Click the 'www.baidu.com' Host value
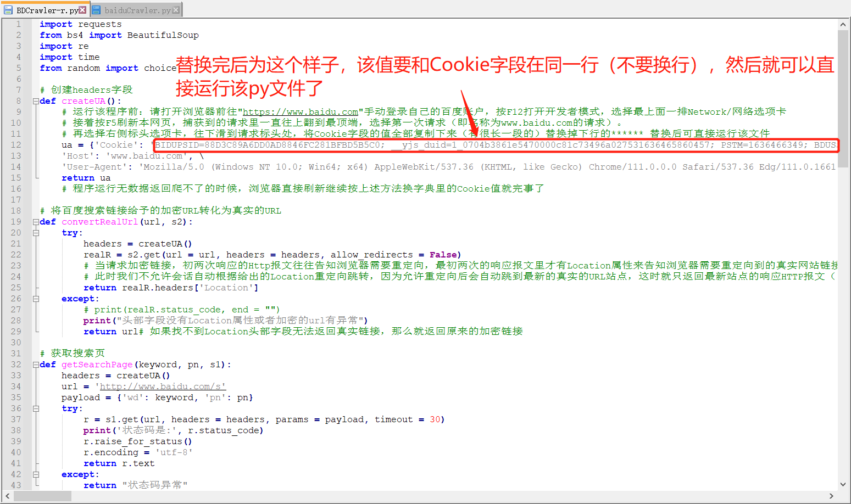The width and height of the screenshot is (851, 504). click(147, 156)
